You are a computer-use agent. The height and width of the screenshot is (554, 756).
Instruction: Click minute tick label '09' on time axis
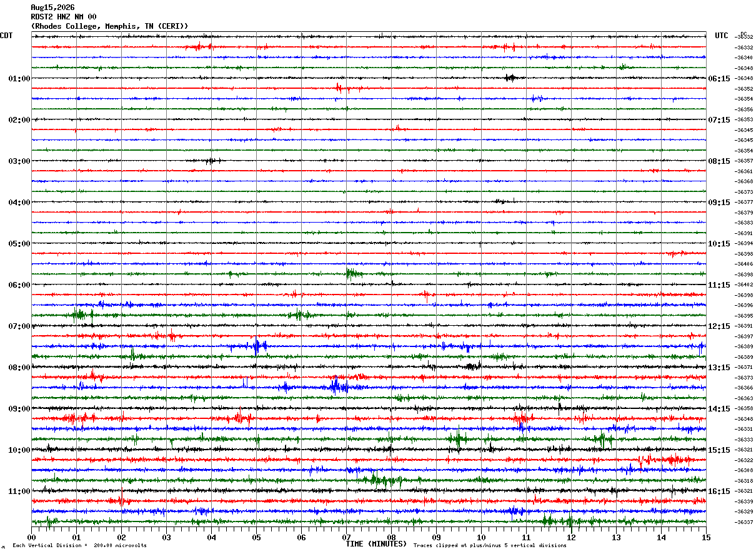[436, 537]
